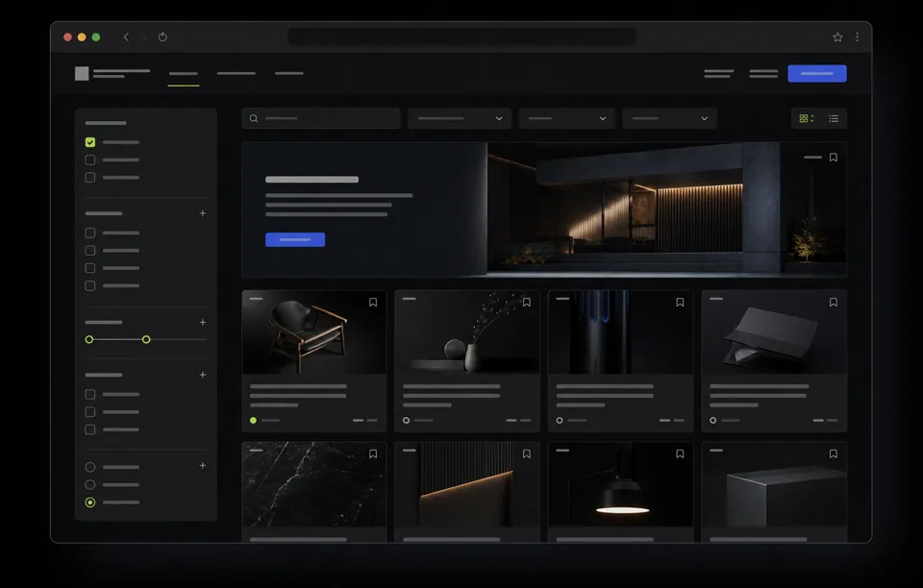Click the browser reload icon
The height and width of the screenshot is (588, 923).
tap(162, 37)
